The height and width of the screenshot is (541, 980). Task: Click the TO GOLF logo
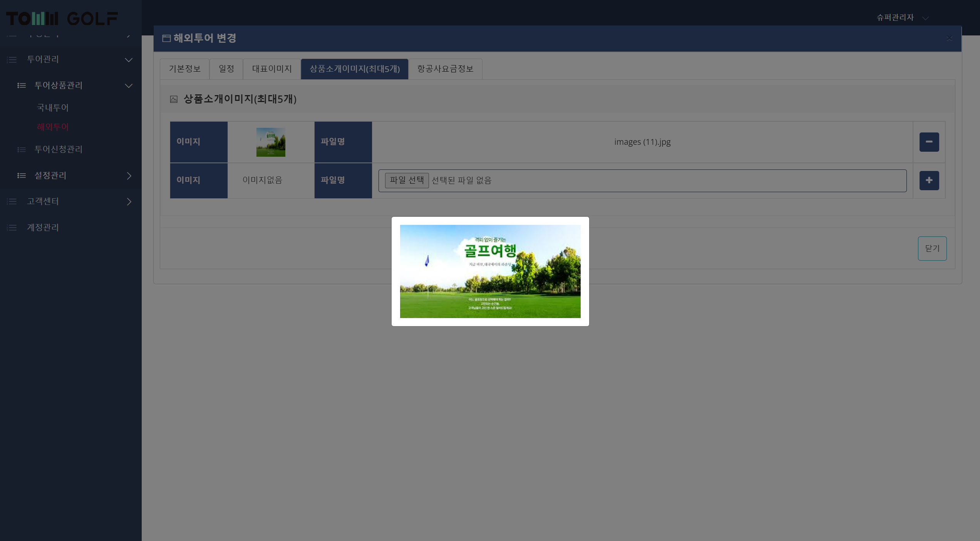pos(62,18)
